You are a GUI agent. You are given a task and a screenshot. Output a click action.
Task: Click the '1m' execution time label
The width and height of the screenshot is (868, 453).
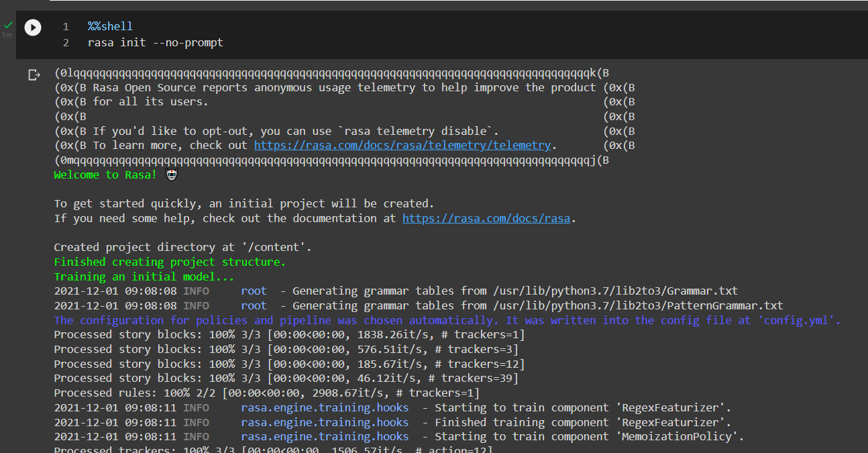[x=7, y=35]
